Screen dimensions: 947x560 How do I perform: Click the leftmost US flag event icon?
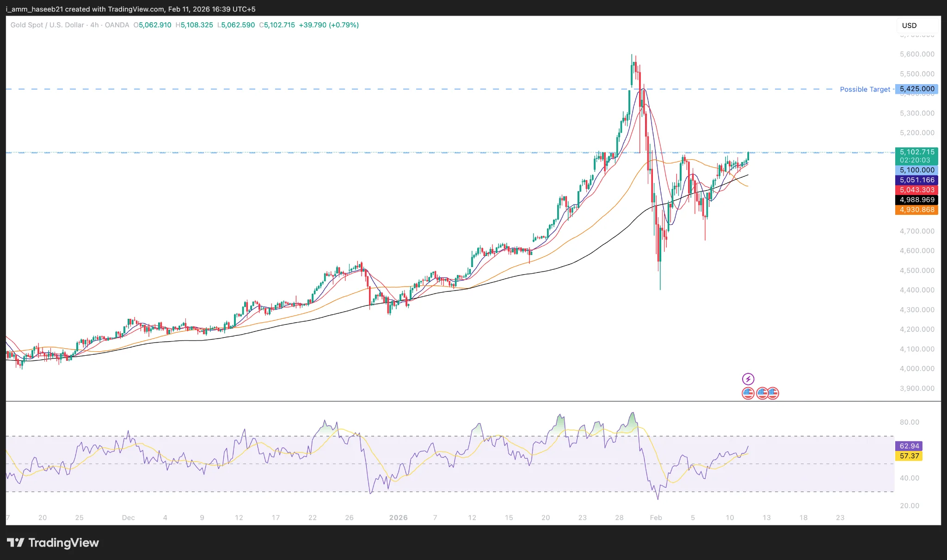pyautogui.click(x=748, y=393)
